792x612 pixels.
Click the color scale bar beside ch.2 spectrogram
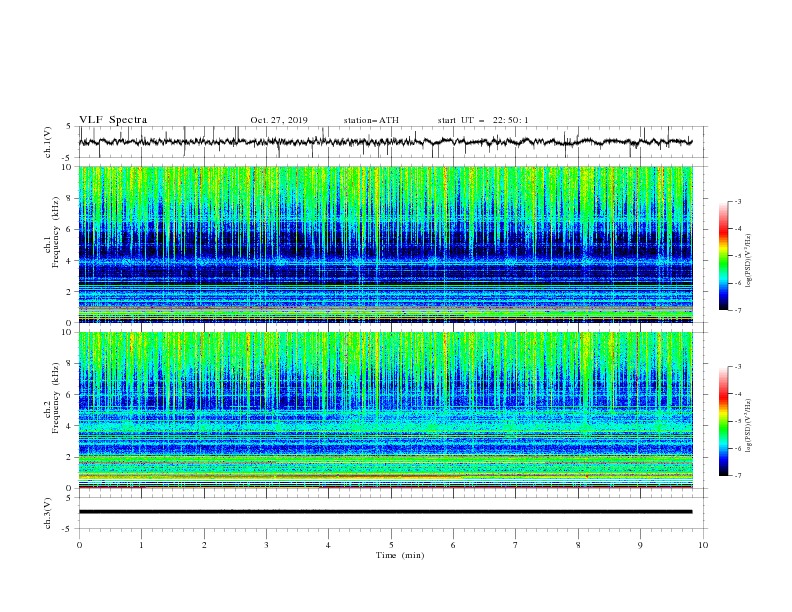(724, 421)
